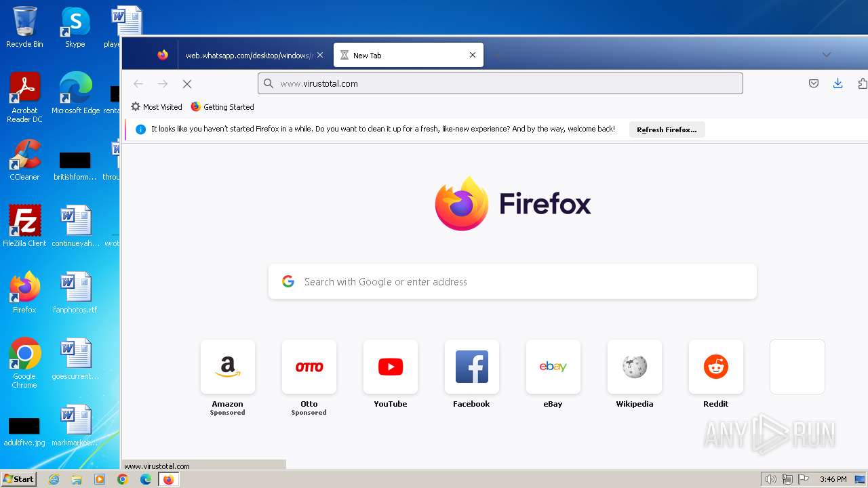Open File Explorer from taskbar
Viewport: 868px width, 488px height.
point(77,479)
